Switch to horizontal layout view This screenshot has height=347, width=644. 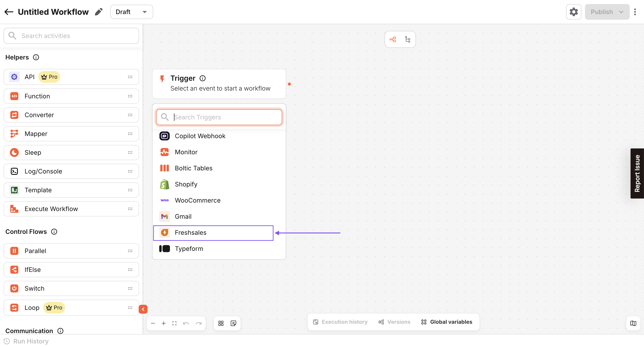pyautogui.click(x=393, y=39)
